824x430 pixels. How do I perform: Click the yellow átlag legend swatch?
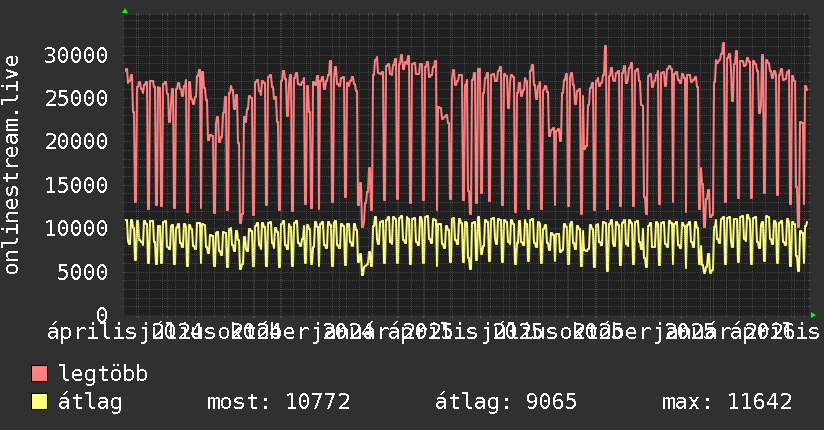pyautogui.click(x=39, y=402)
